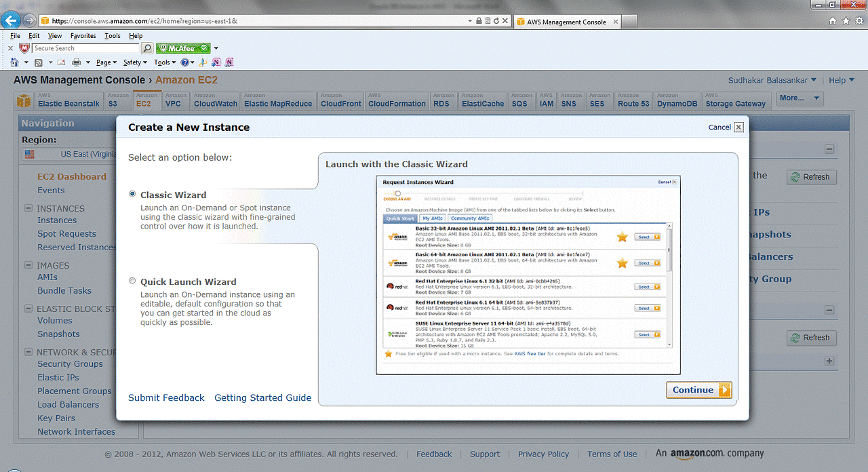
Task: Click the Bluetooth send icon in command bar
Action: pyautogui.click(x=203, y=62)
